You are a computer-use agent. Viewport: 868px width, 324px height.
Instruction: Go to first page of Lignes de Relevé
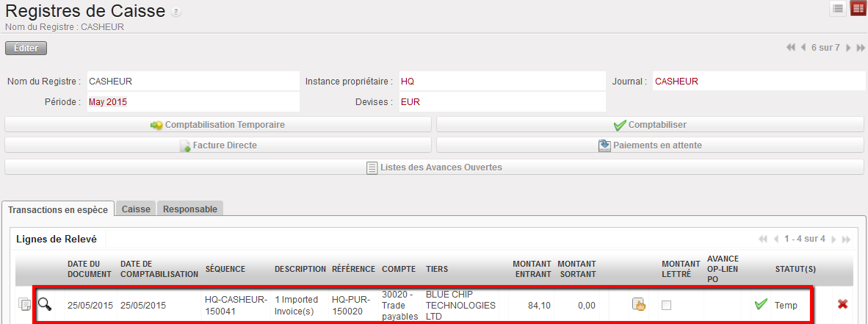[x=763, y=240]
